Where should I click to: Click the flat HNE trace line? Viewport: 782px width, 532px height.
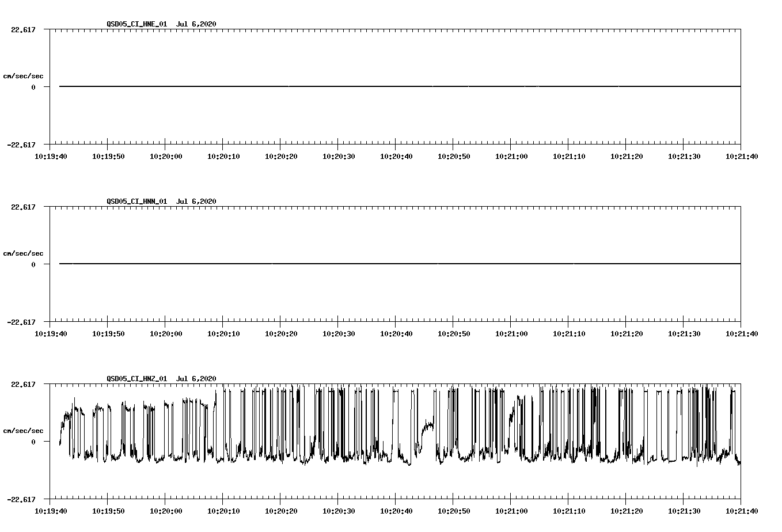tap(400, 86)
